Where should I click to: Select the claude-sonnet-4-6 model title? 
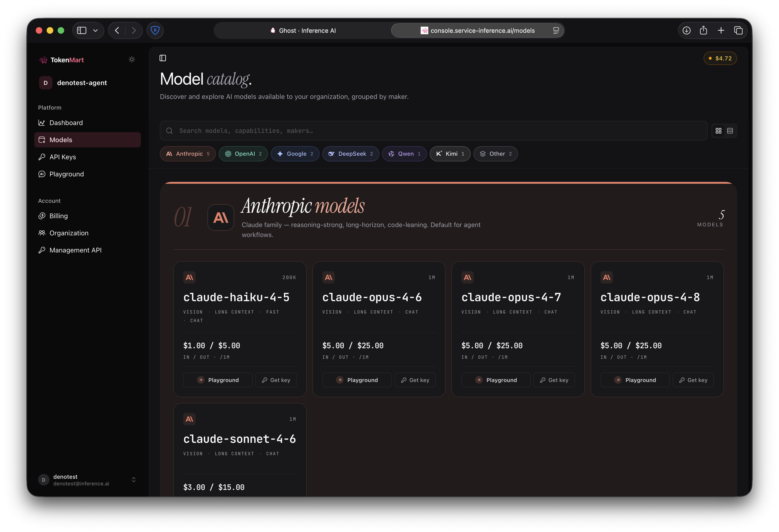click(x=240, y=439)
